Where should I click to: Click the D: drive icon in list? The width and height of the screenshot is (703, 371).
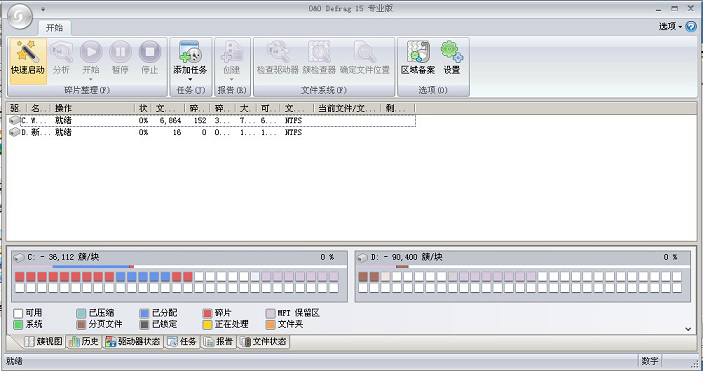click(x=14, y=132)
